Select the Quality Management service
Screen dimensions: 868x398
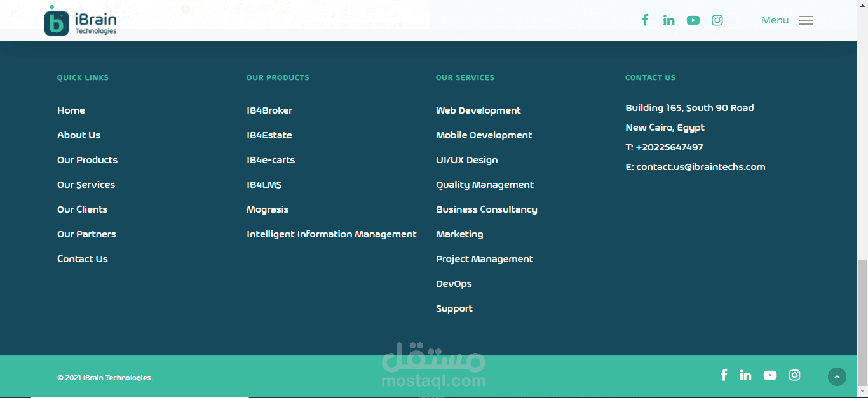tap(485, 185)
